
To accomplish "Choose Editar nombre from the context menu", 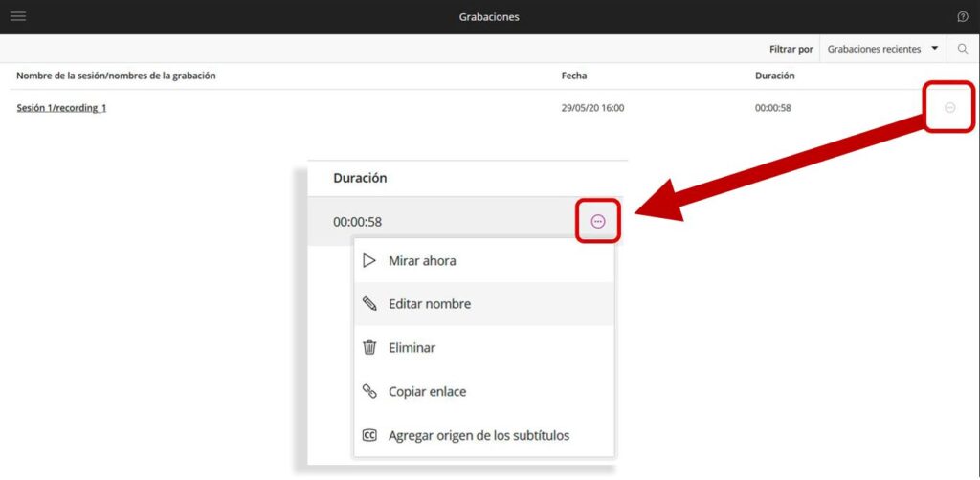I will [x=430, y=304].
